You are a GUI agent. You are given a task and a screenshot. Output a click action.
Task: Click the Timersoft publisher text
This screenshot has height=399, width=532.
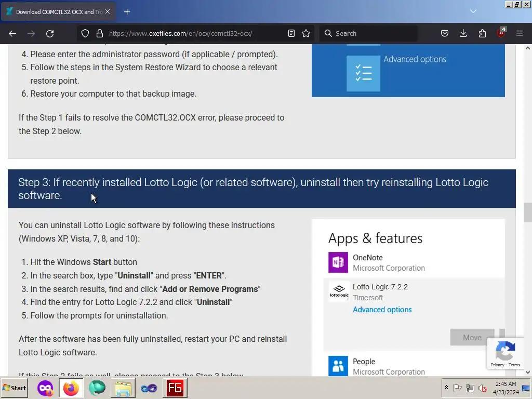click(368, 298)
